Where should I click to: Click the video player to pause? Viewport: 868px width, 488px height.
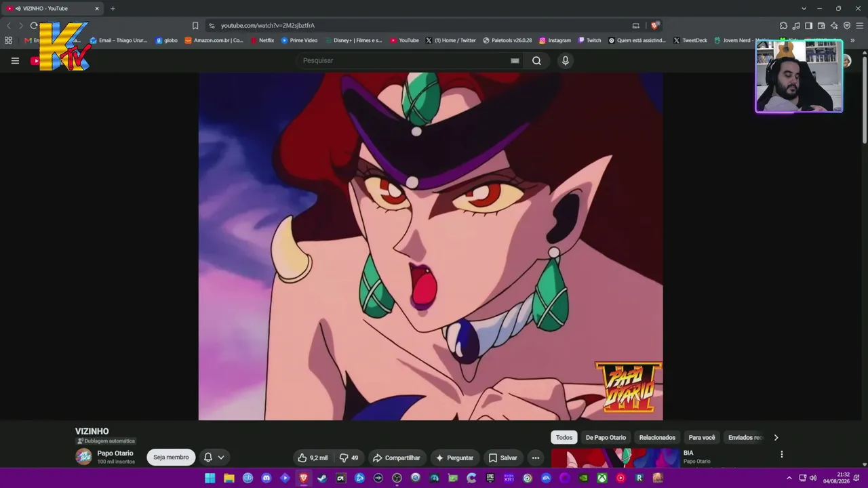(431, 247)
